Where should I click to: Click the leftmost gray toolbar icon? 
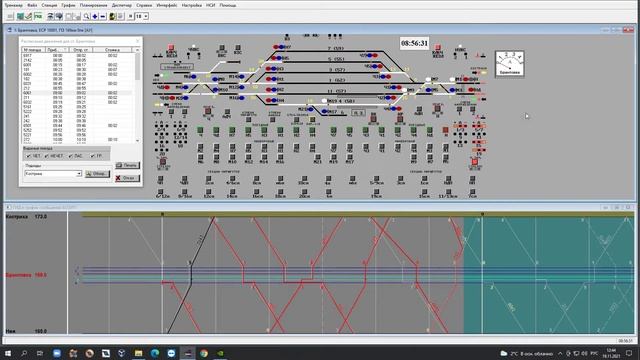pyautogui.click(x=11, y=16)
